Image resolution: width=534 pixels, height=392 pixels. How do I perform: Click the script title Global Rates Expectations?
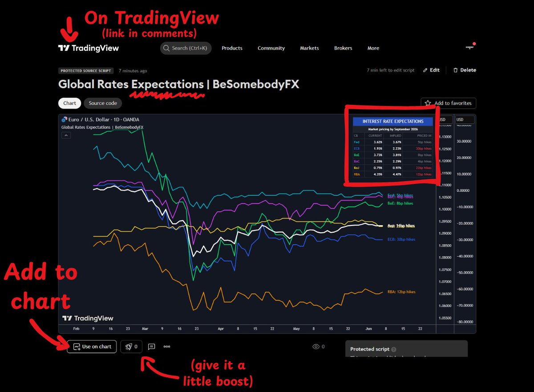click(x=179, y=84)
